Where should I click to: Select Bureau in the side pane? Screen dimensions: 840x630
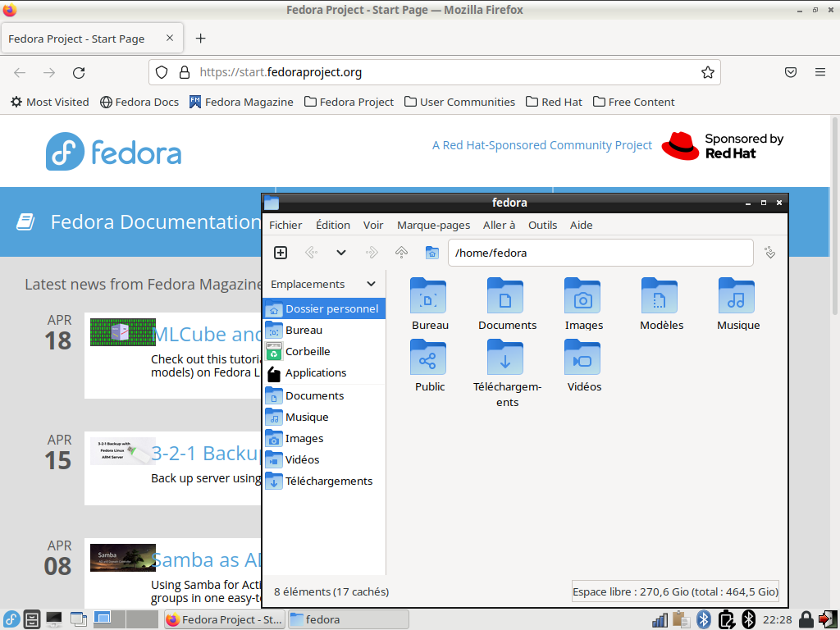[x=324, y=330]
